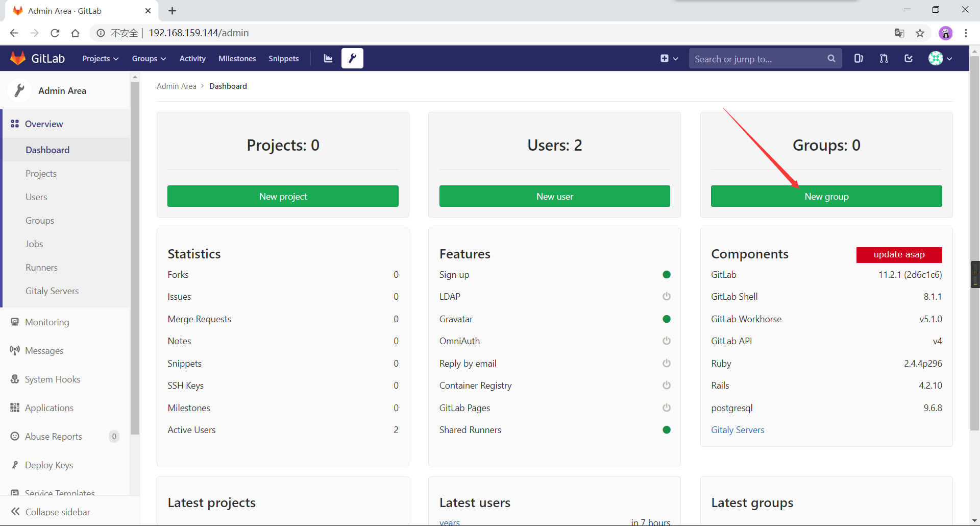Bookmark the page with the star icon

920,33
